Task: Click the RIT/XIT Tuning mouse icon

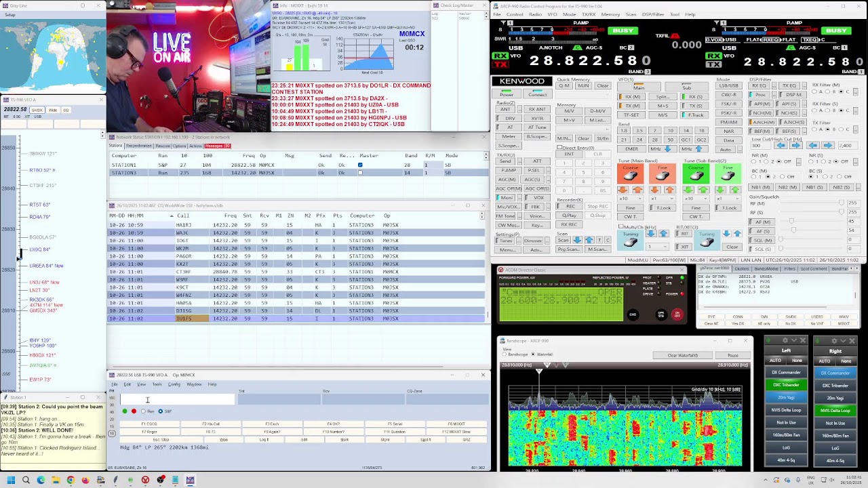Action: pyautogui.click(x=707, y=240)
